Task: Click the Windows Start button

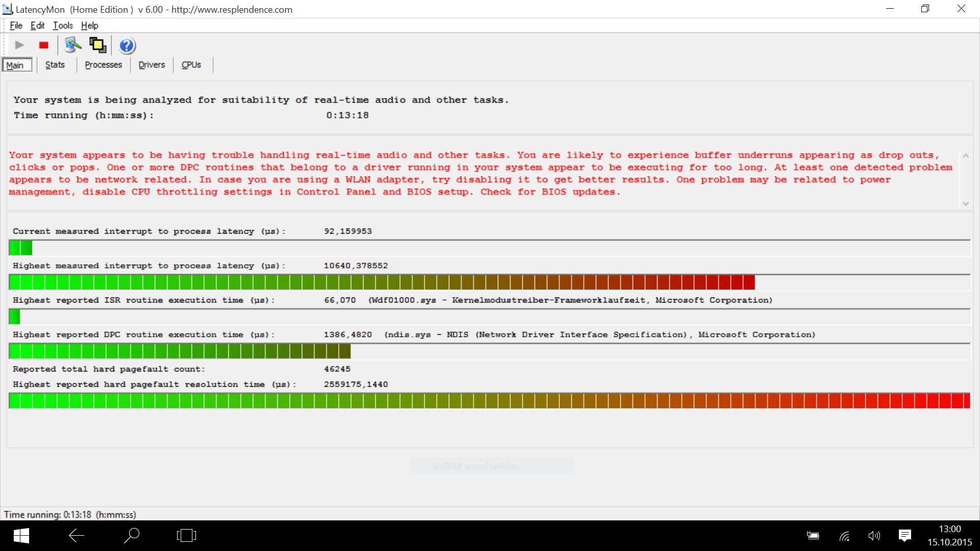Action: pos(21,535)
